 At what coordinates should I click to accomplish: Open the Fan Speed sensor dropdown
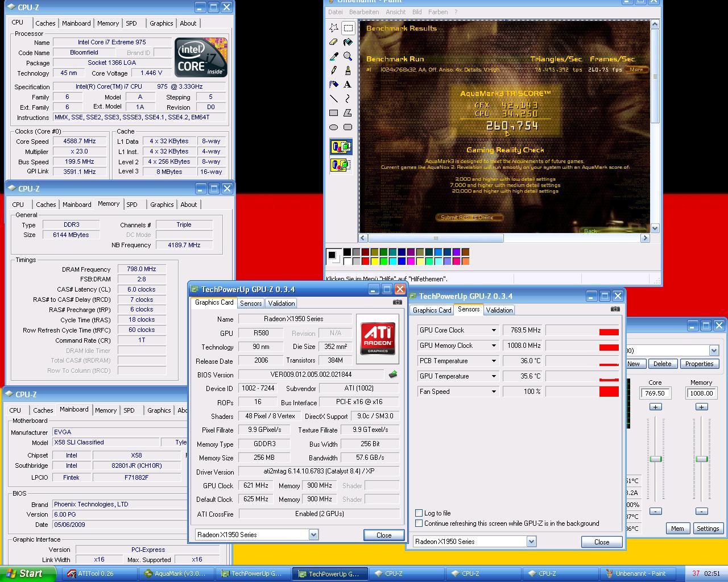point(494,392)
